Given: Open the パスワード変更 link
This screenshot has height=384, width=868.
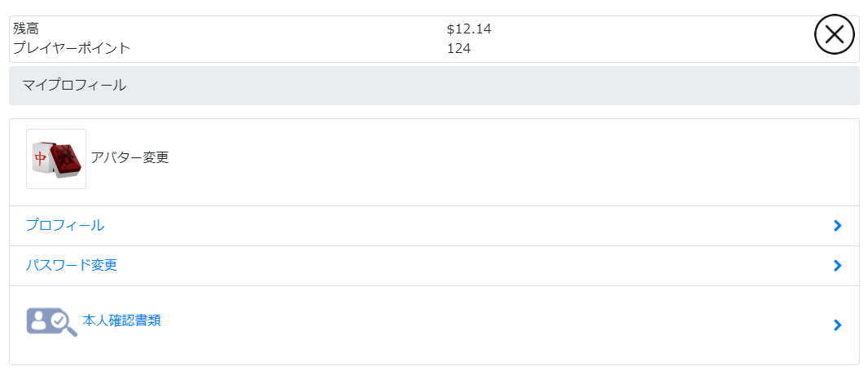Looking at the screenshot, I should [x=72, y=266].
